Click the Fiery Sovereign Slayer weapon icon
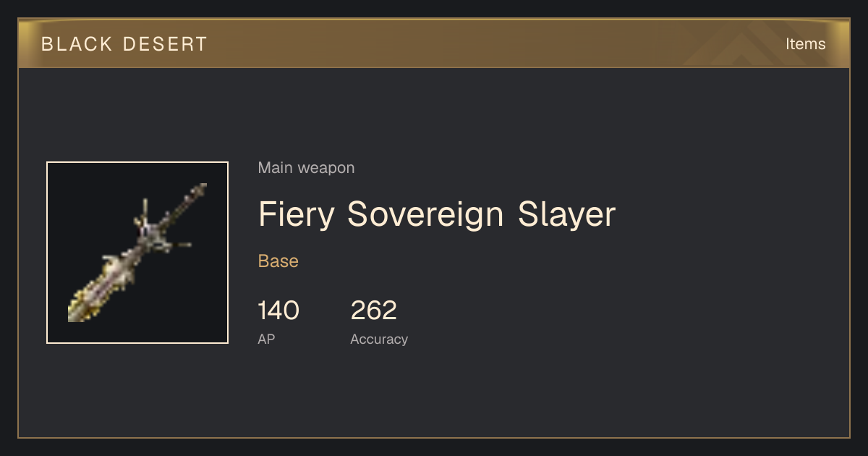The image size is (868, 456). coord(137,253)
